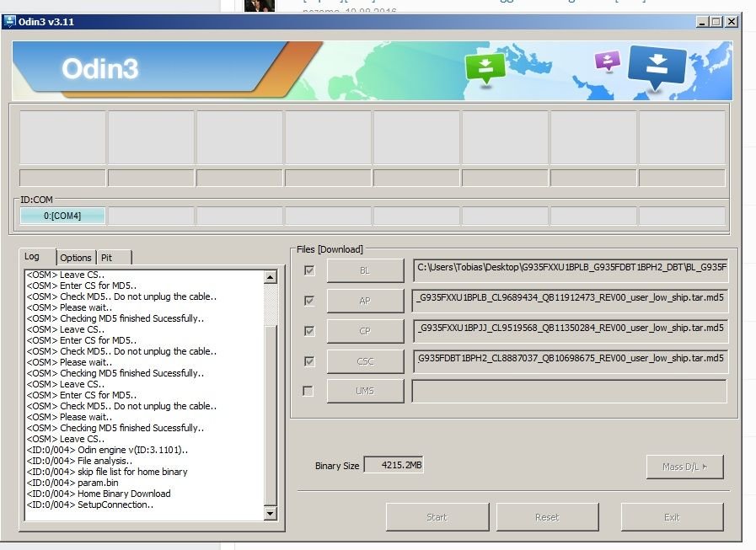756x550 pixels.
Task: Open the Options tab
Action: point(76,258)
